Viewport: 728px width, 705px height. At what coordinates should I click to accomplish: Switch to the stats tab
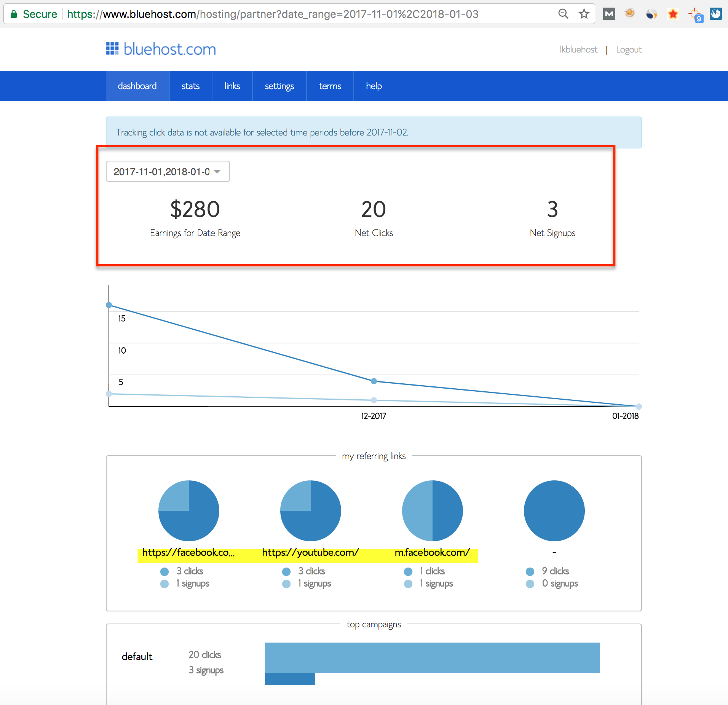(x=190, y=86)
